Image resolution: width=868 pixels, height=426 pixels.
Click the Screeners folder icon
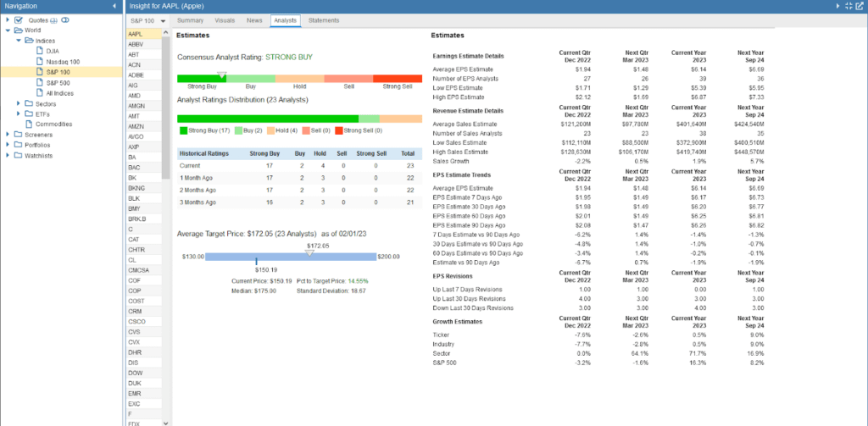click(x=19, y=135)
